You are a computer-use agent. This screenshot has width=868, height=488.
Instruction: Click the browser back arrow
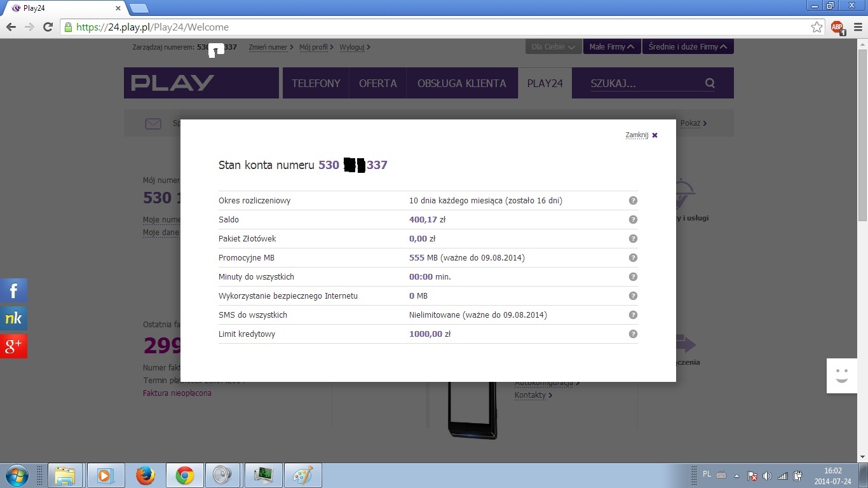pyautogui.click(x=11, y=27)
